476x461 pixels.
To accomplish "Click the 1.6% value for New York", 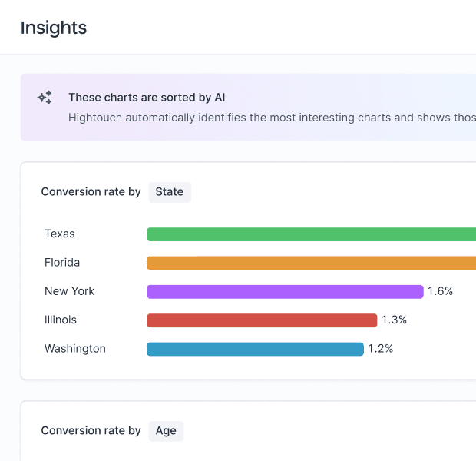I will click(441, 291).
